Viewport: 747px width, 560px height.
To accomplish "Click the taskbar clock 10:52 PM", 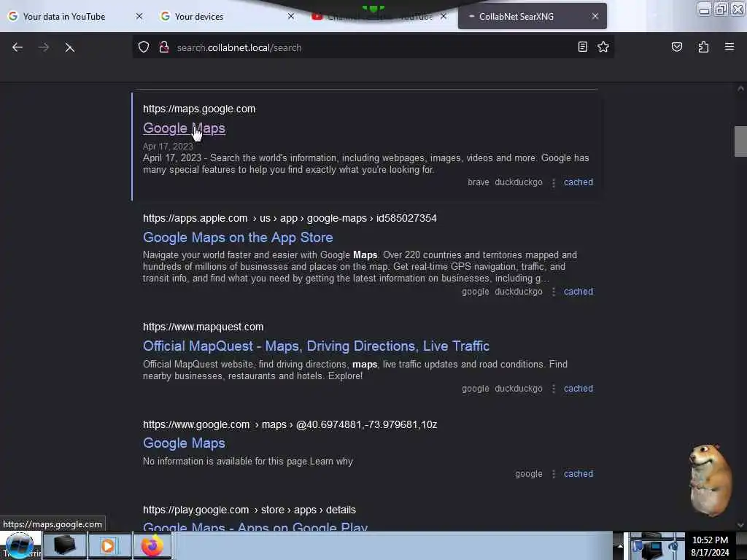I will pyautogui.click(x=710, y=540).
